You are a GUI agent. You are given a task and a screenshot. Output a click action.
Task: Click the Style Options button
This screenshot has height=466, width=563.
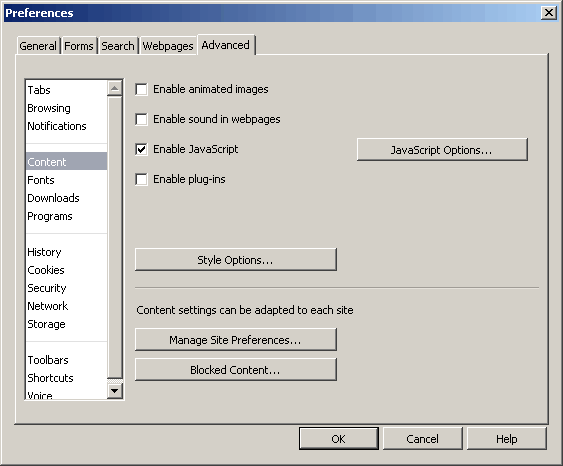point(236,260)
